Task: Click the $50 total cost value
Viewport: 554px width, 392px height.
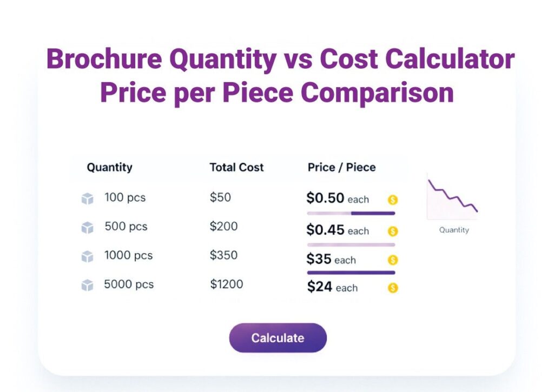Action: point(220,197)
